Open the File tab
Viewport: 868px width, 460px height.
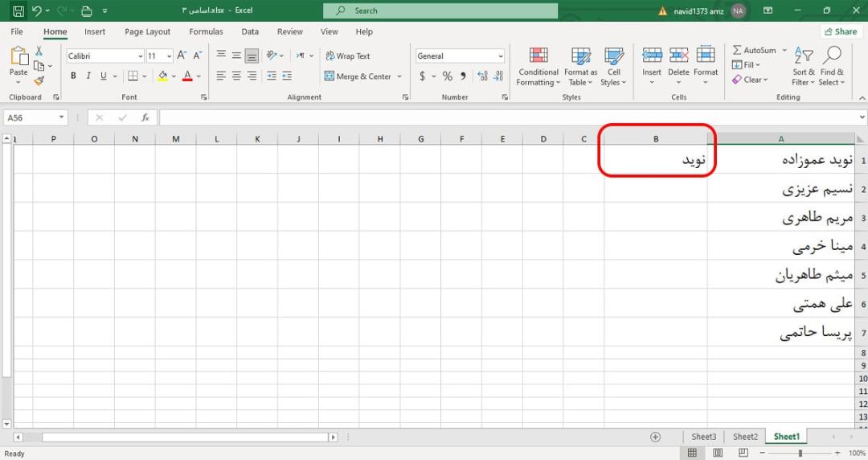point(17,31)
